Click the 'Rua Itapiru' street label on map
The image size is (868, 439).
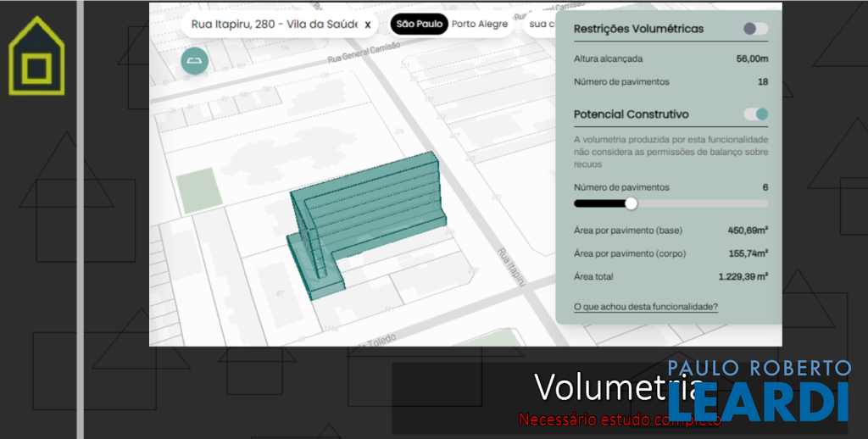510,268
